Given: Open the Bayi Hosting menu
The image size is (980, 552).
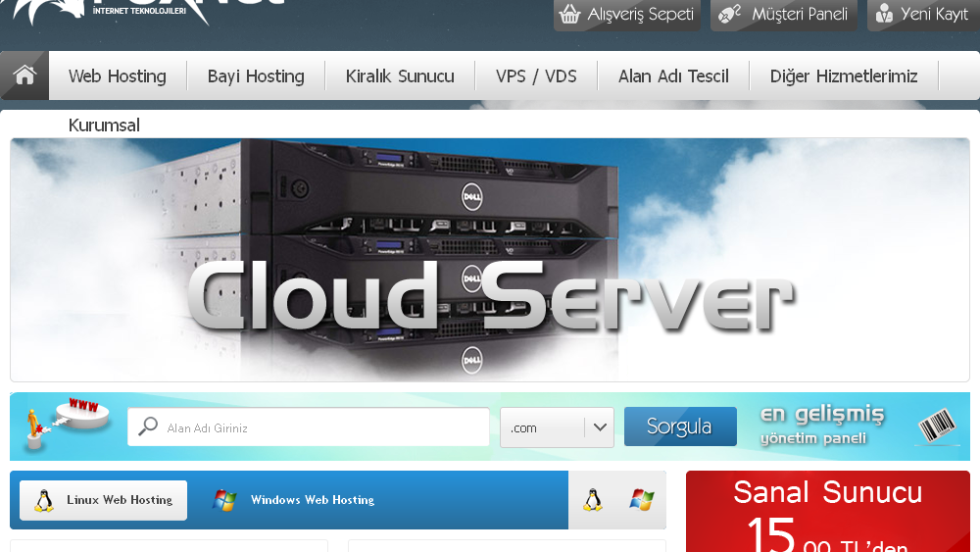Looking at the screenshot, I should click(x=256, y=76).
